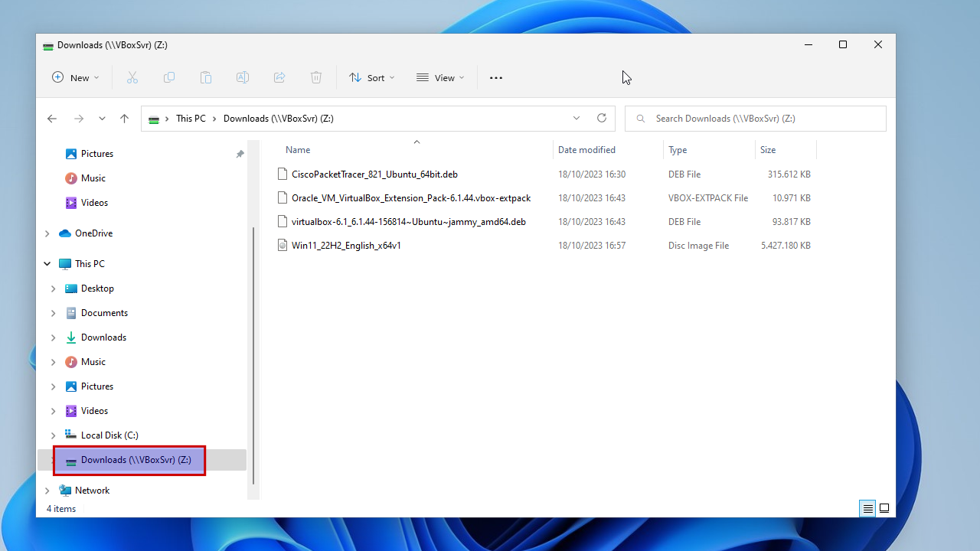Click the Paste clipboard icon
The height and width of the screenshot is (551, 980).
206,77
